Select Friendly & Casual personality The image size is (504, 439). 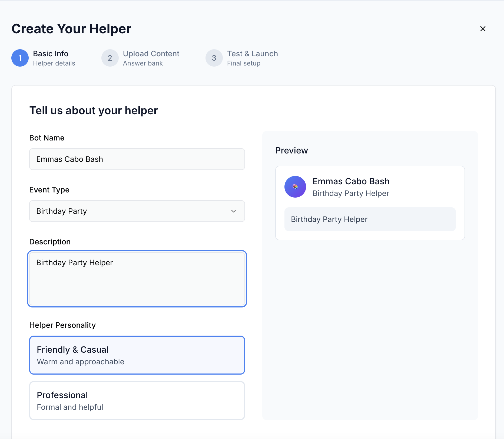coord(137,355)
